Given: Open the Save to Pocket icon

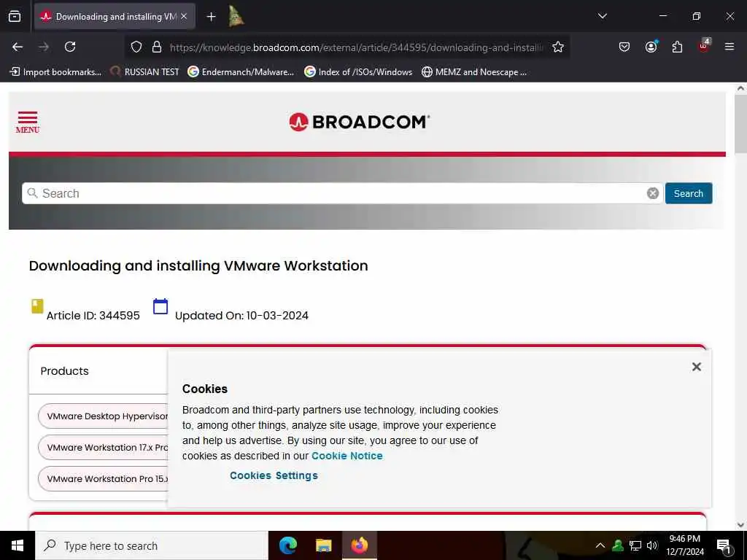Looking at the screenshot, I should (624, 47).
